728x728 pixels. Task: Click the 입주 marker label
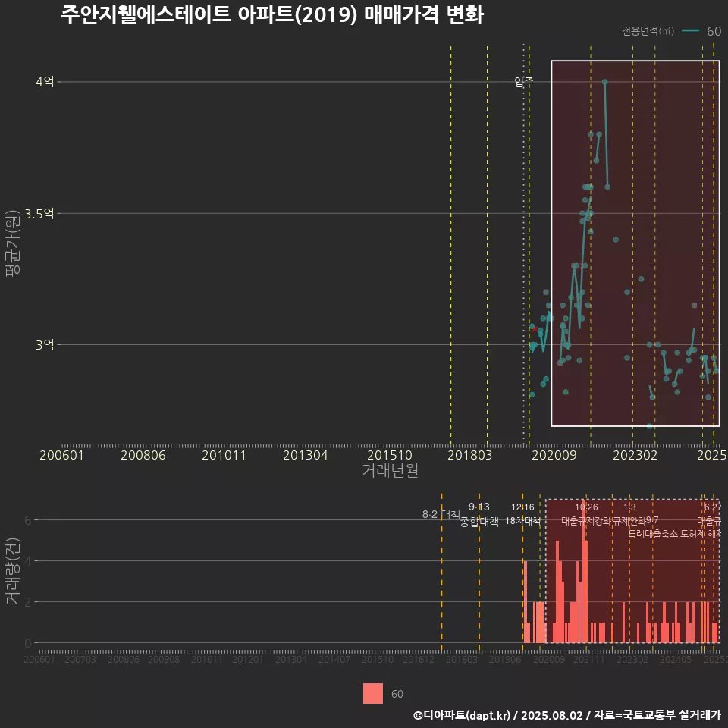point(524,82)
